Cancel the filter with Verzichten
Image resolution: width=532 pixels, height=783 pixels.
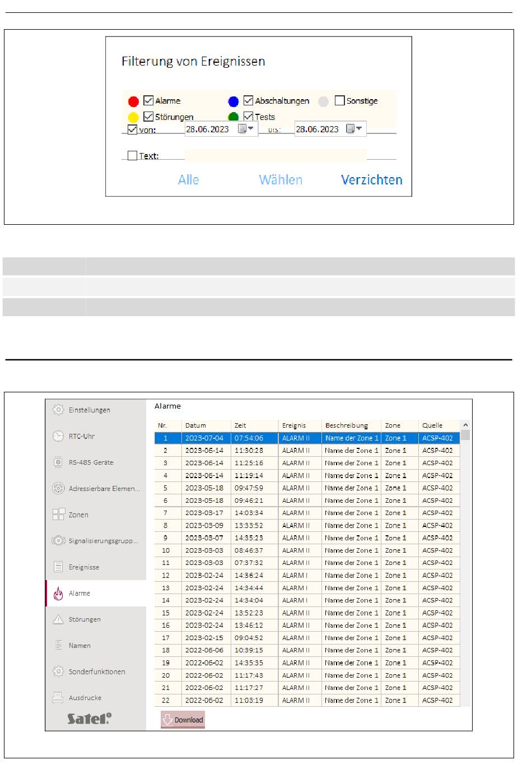(372, 180)
